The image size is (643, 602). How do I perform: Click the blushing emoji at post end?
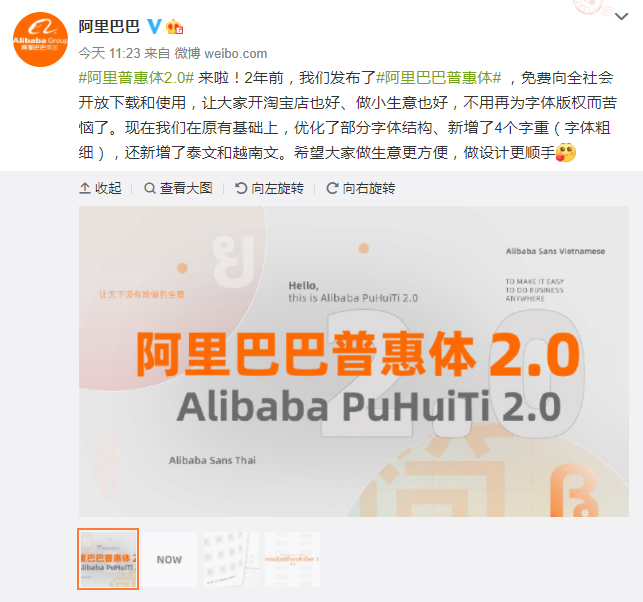[x=566, y=153]
